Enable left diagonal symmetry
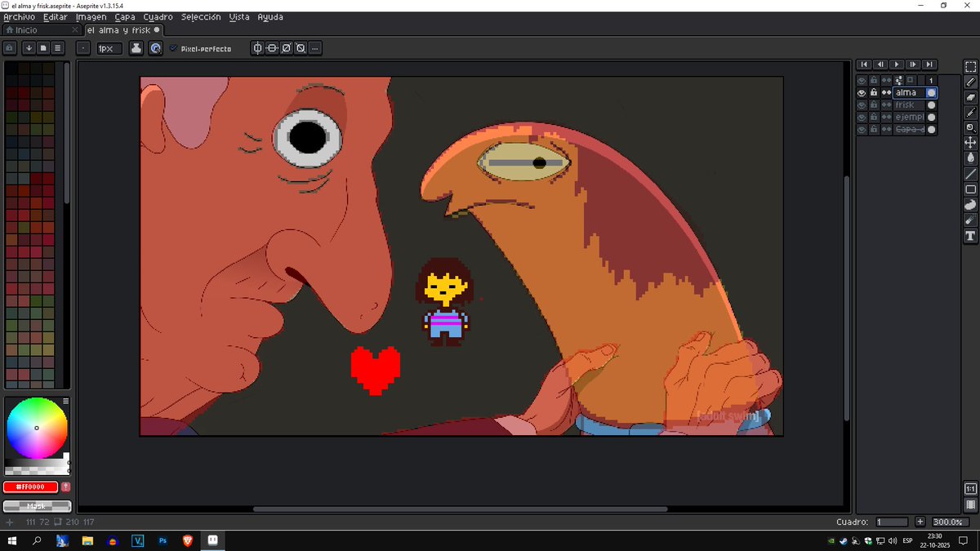This screenshot has width=980, height=551. 301,48
